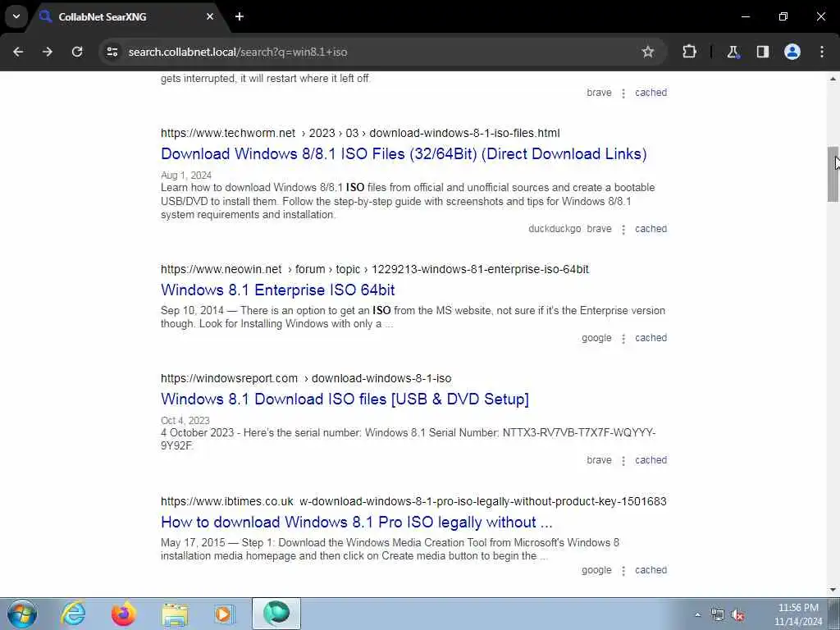Open cached version of the neowin result
Screen dimensions: 840x630
[x=651, y=338]
